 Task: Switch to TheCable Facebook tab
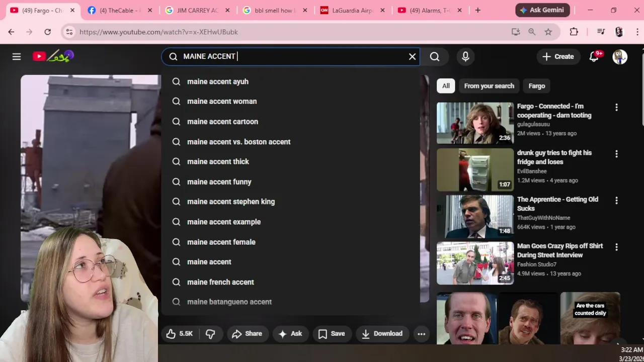[119, 10]
